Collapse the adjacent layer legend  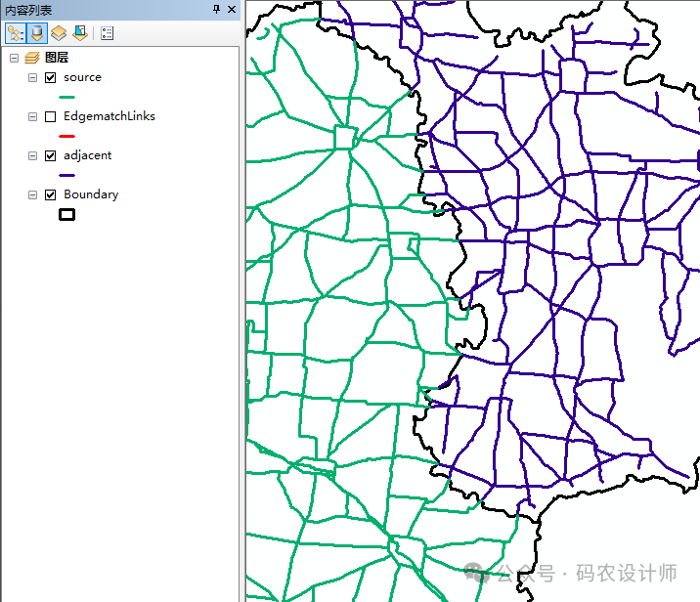[32, 155]
